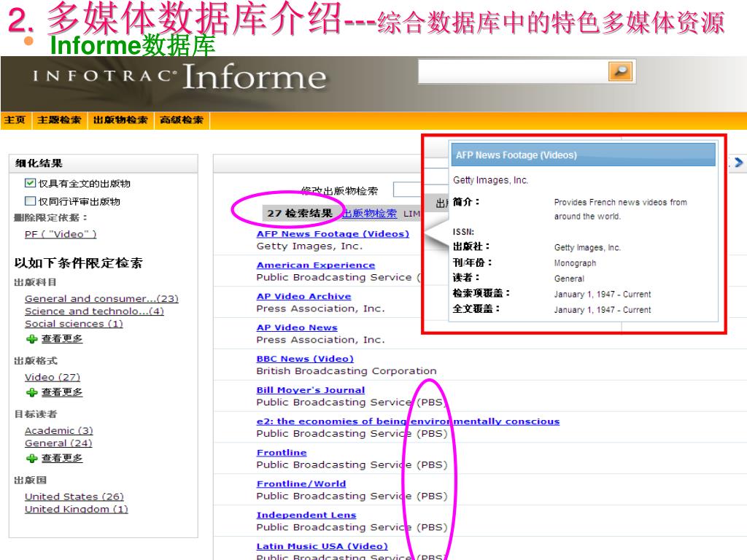Filter by United Kingdom (1)

76,509
